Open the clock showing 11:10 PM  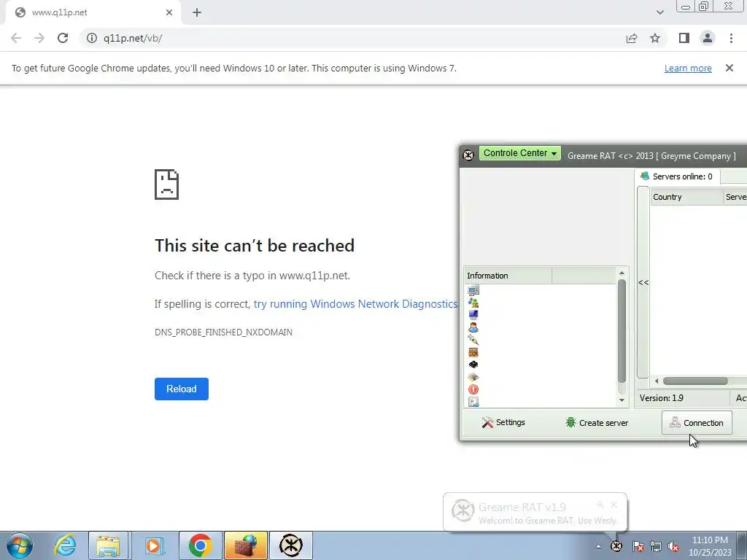tap(710, 546)
